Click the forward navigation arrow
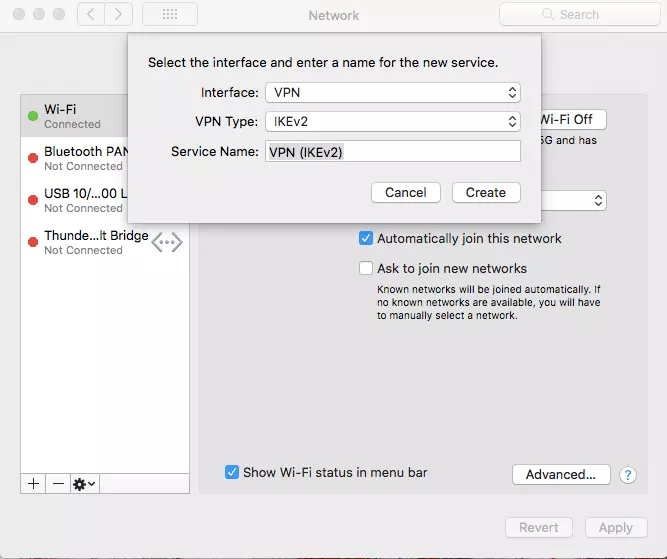Screen dimensions: 667x559 click(x=118, y=15)
